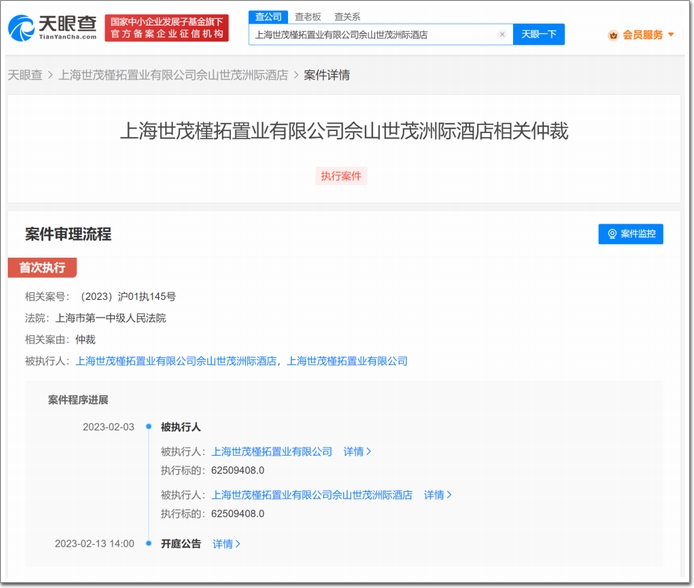Click the 开庭公告 timeline label

(x=181, y=544)
